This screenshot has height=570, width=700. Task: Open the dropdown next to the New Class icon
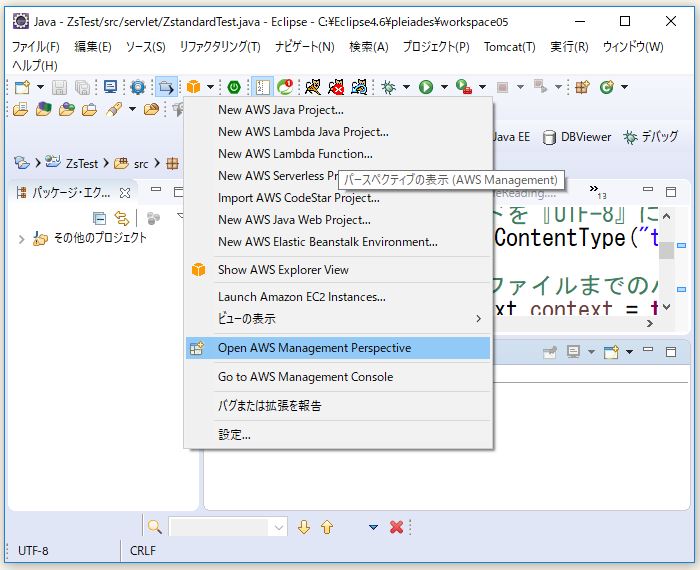(625, 87)
